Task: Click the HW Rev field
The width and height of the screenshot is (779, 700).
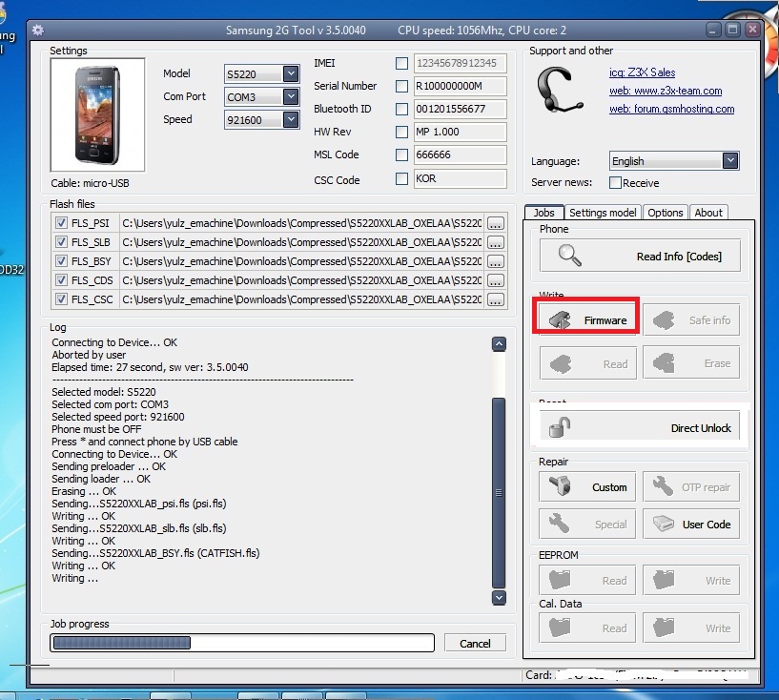Action: [460, 132]
